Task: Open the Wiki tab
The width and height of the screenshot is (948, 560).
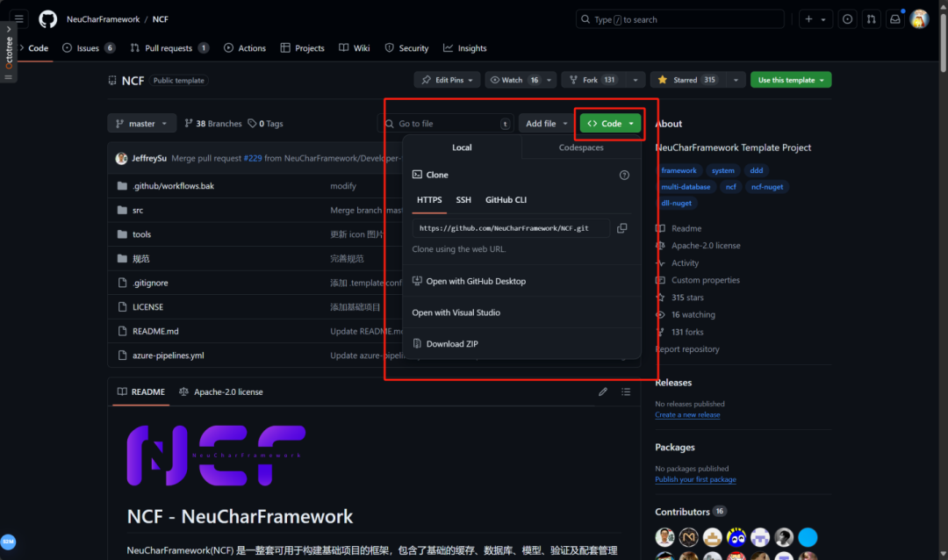Action: coord(355,48)
